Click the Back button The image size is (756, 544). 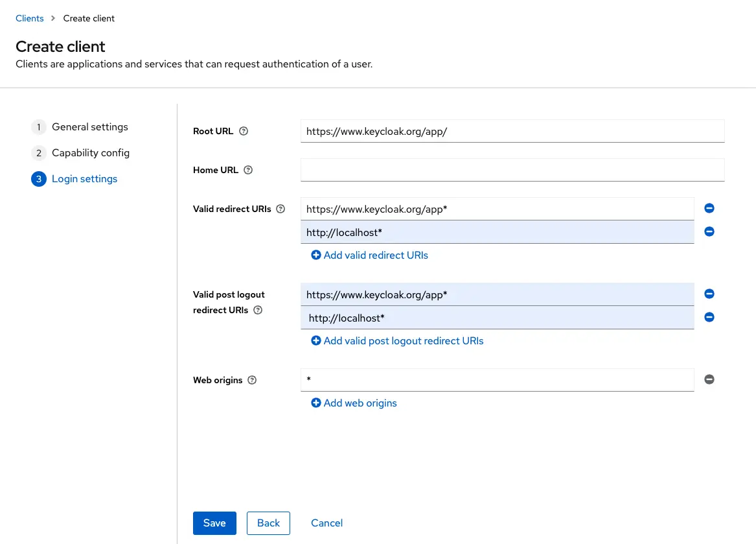tap(268, 523)
